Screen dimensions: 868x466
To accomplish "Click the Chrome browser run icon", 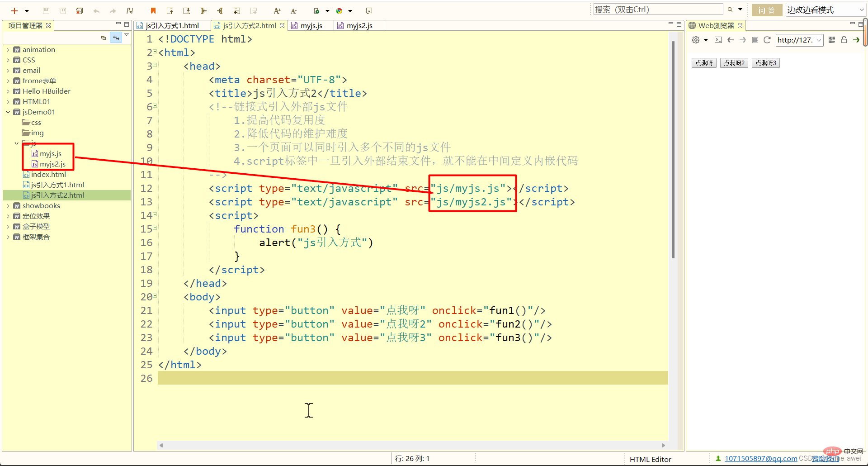I will click(x=339, y=11).
